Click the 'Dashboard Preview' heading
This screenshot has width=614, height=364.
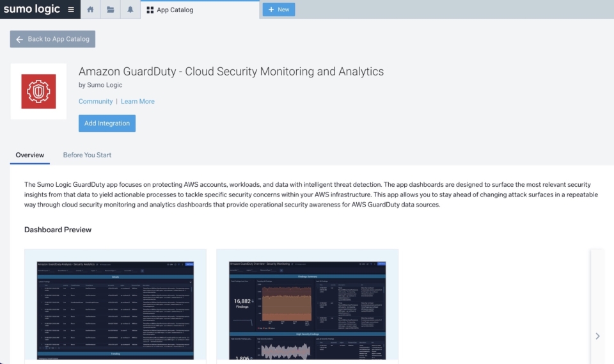pyautogui.click(x=58, y=230)
